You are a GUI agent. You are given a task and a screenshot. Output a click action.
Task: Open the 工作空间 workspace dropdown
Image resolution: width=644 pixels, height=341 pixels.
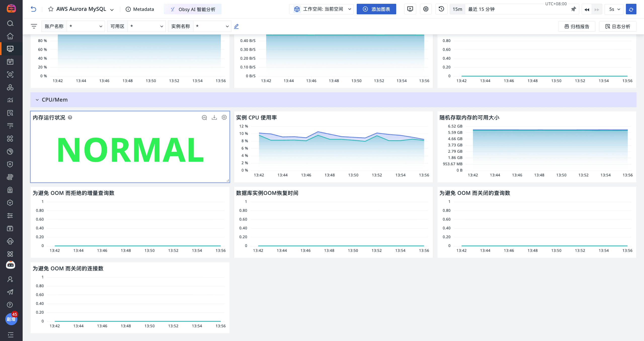[x=321, y=9]
